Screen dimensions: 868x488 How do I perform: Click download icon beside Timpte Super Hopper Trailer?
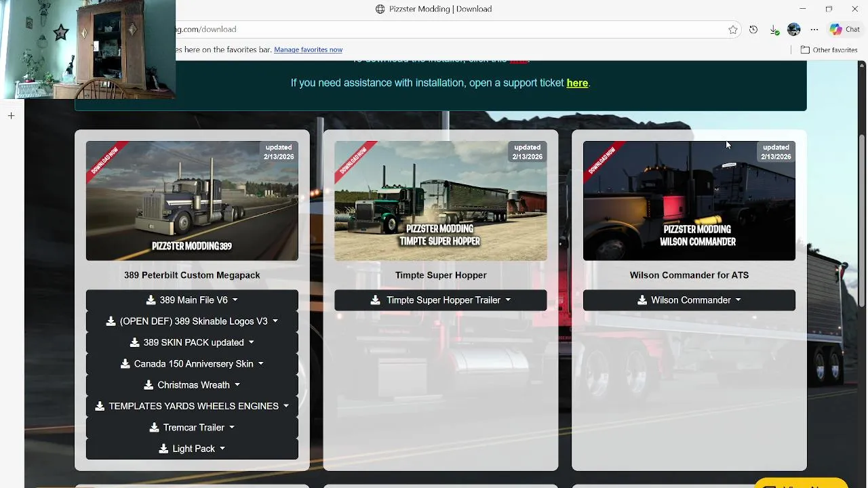tap(375, 300)
